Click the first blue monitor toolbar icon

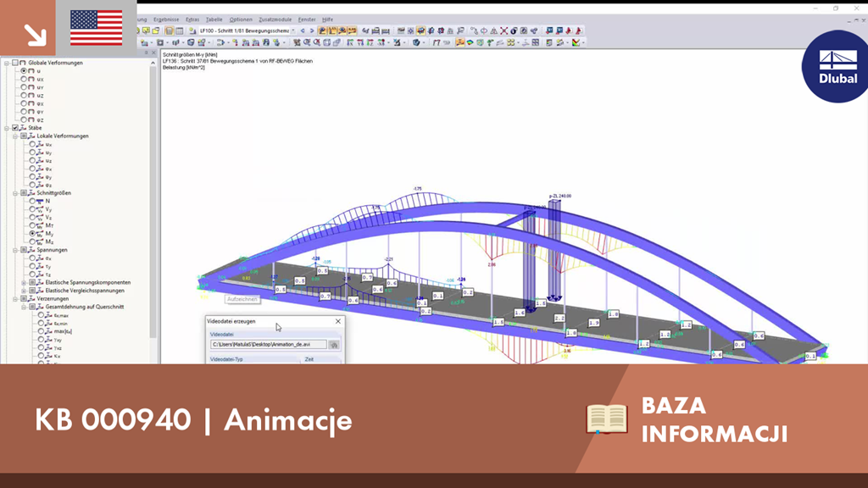pyautogui.click(x=549, y=31)
